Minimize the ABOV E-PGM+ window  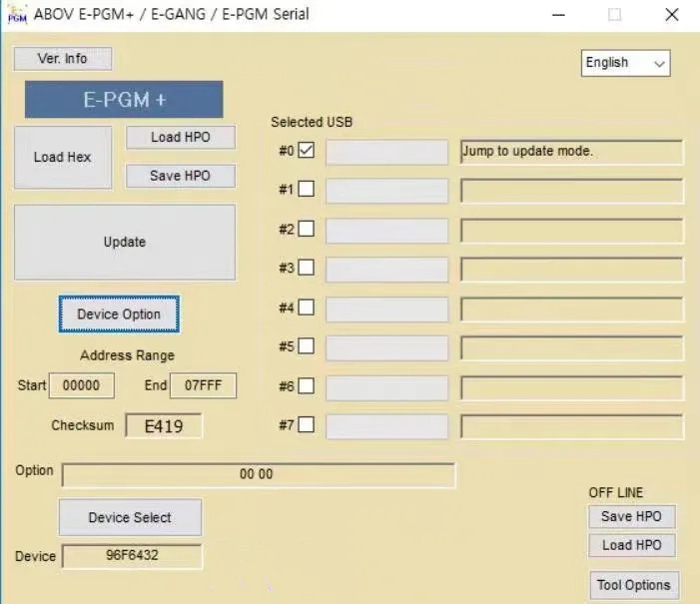coord(558,15)
